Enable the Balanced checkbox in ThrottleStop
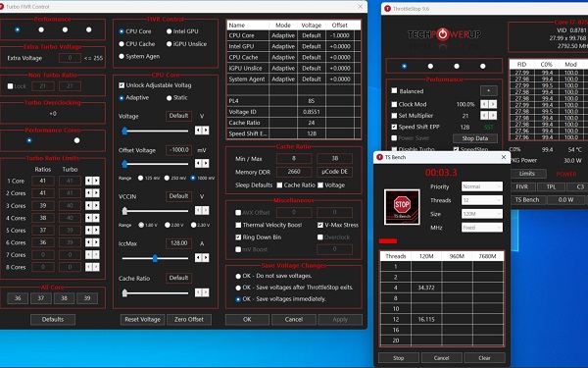The height and width of the screenshot is (368, 588). (394, 91)
